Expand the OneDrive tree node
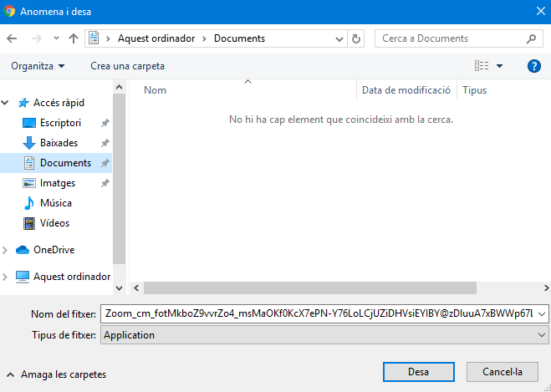 6,250
